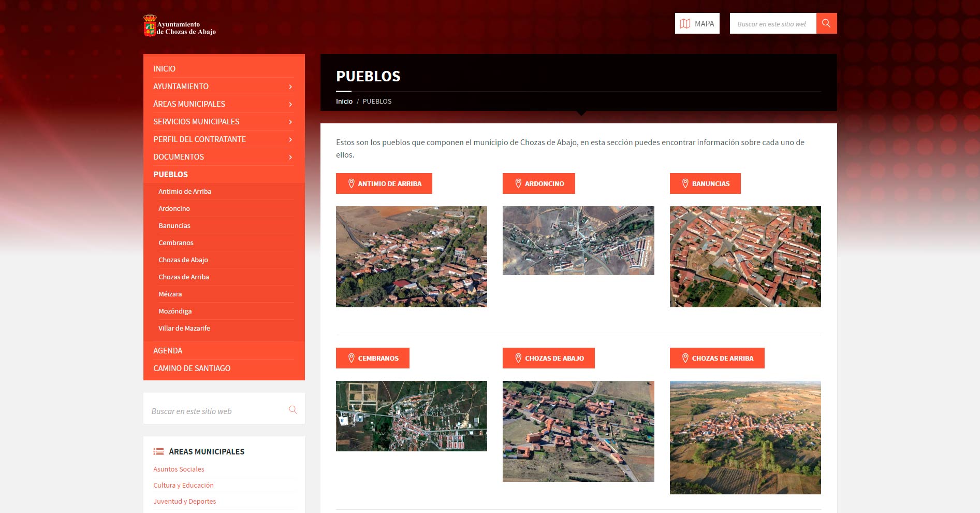Image resolution: width=980 pixels, height=513 pixels.
Task: Open the AYUNTAMIENTO menu item
Action: (181, 87)
